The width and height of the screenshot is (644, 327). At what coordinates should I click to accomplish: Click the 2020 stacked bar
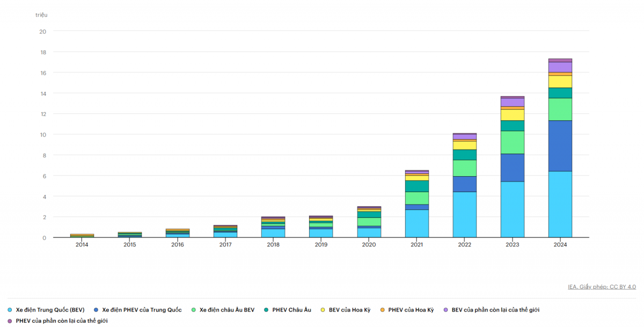369,222
